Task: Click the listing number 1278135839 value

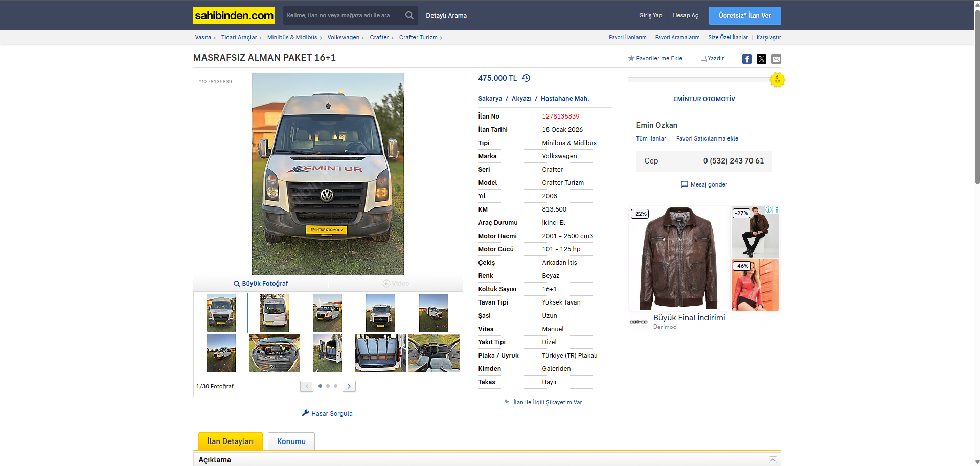Action: [561, 116]
